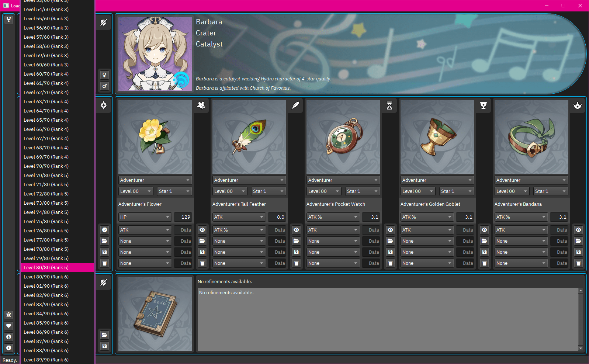Toggle the eye icon beside the Tail Feather card
The height and width of the screenshot is (364, 589).
[x=202, y=230]
